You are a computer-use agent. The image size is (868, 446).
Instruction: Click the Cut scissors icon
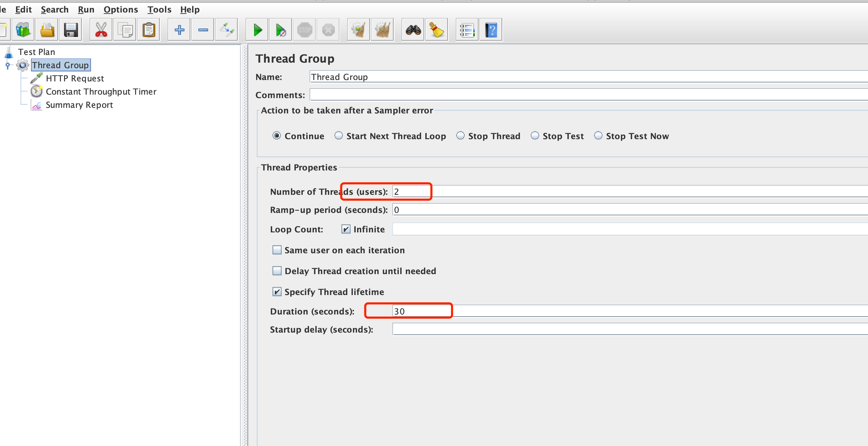coord(101,30)
